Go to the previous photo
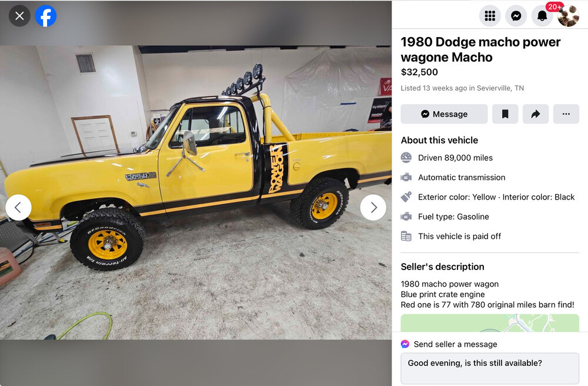This screenshot has height=386, width=588. pos(18,208)
